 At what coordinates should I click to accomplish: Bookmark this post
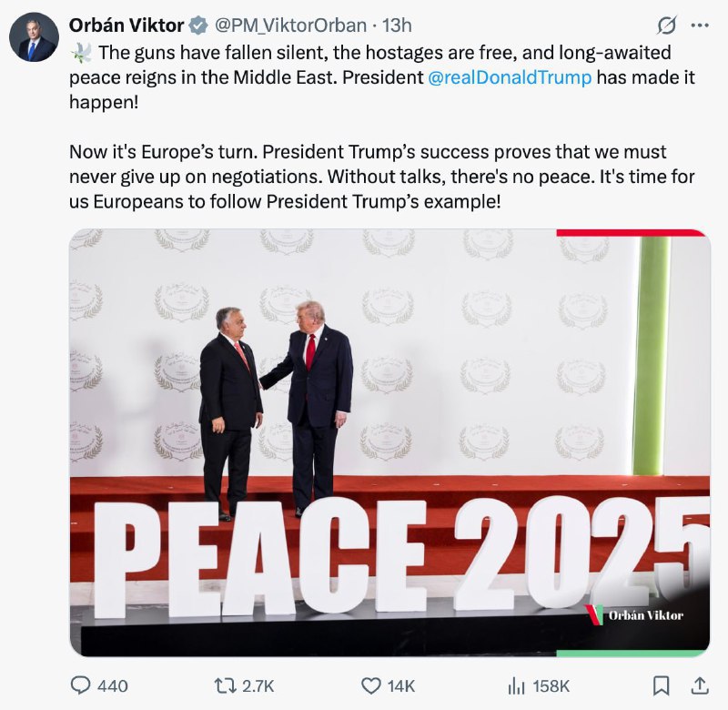pos(662,685)
